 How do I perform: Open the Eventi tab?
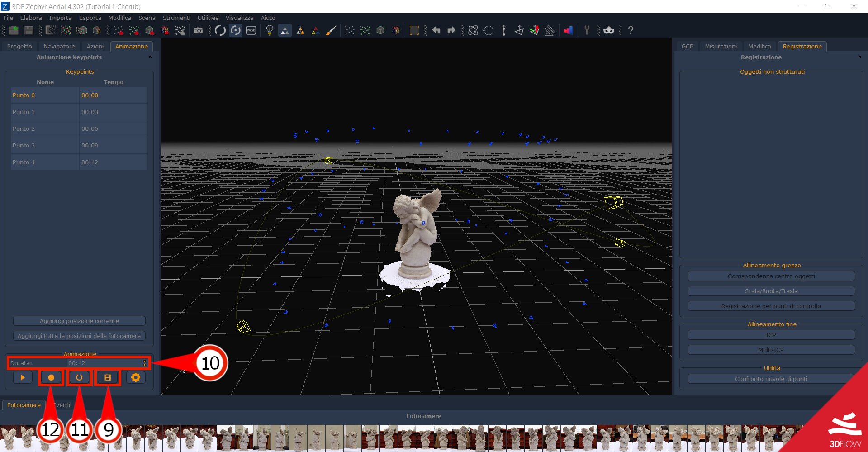point(62,405)
